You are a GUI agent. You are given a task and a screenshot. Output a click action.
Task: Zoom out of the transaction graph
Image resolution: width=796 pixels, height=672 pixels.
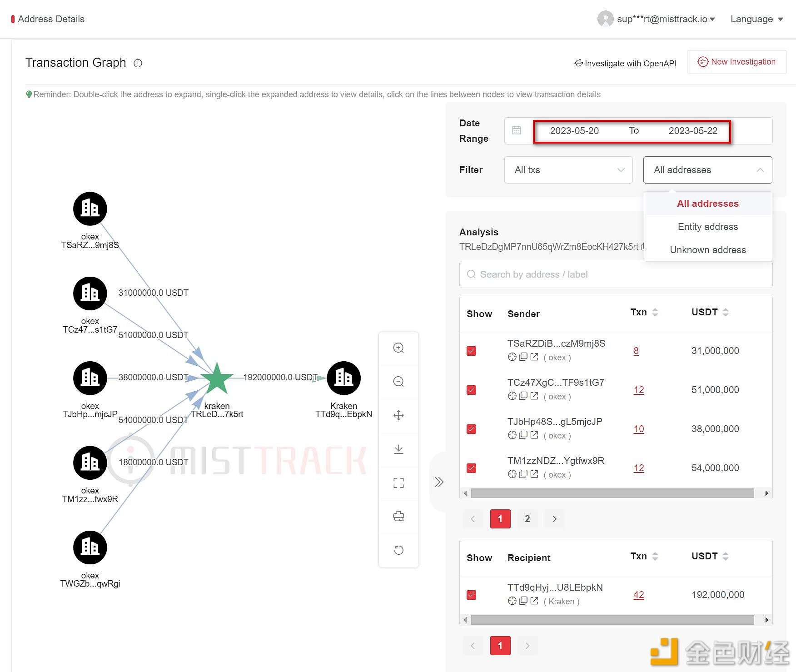tap(398, 382)
